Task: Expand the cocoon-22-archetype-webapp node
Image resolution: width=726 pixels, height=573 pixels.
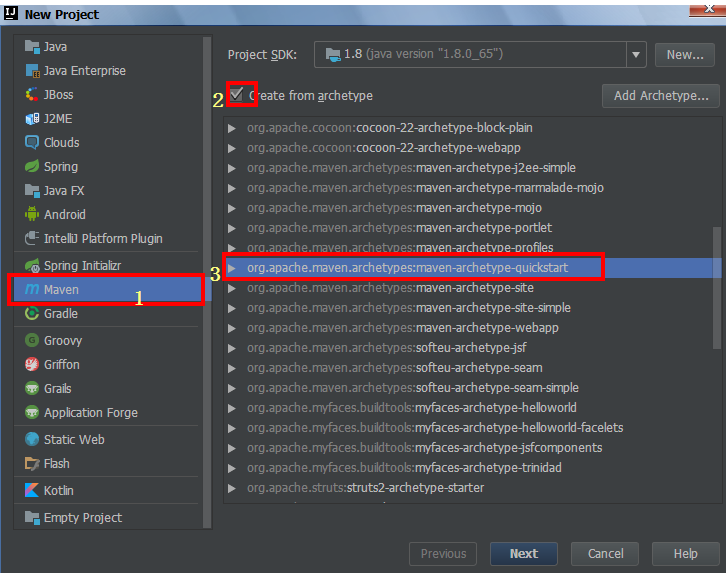Action: 232,148
